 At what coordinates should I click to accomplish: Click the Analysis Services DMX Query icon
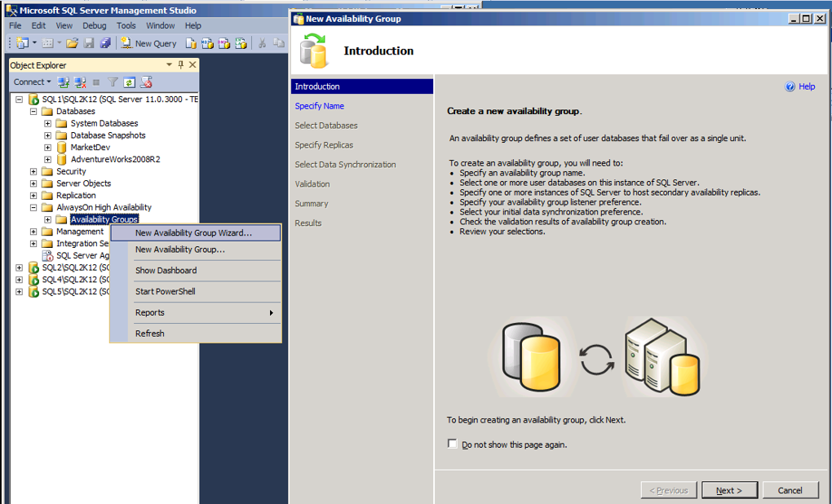pos(224,43)
